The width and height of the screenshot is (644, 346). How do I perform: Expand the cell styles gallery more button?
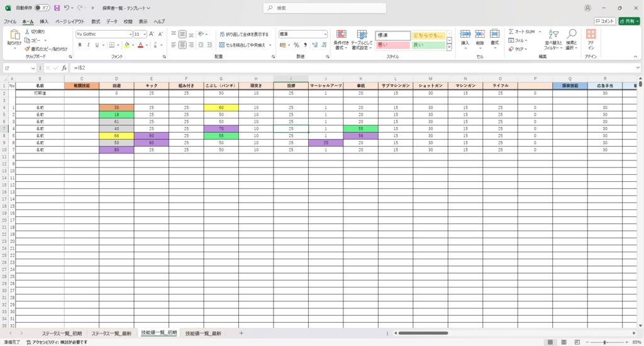click(449, 48)
